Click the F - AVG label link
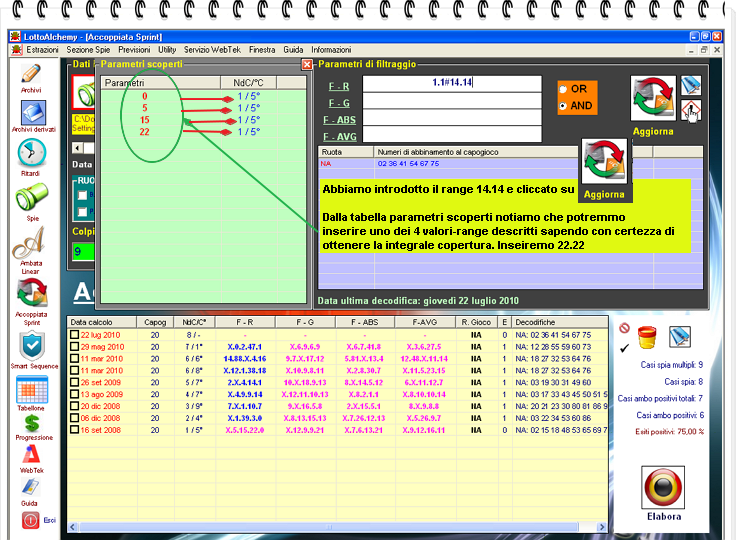This screenshot has width=736, height=540. click(339, 137)
